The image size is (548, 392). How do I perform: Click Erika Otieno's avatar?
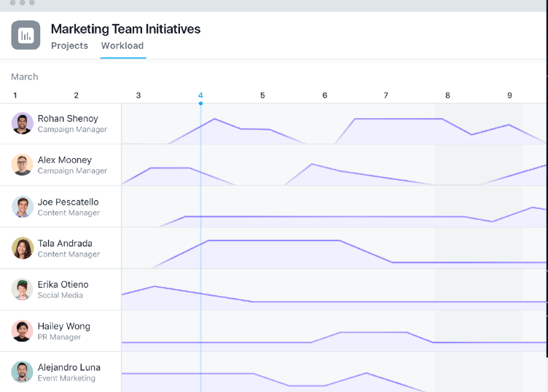[x=23, y=289]
